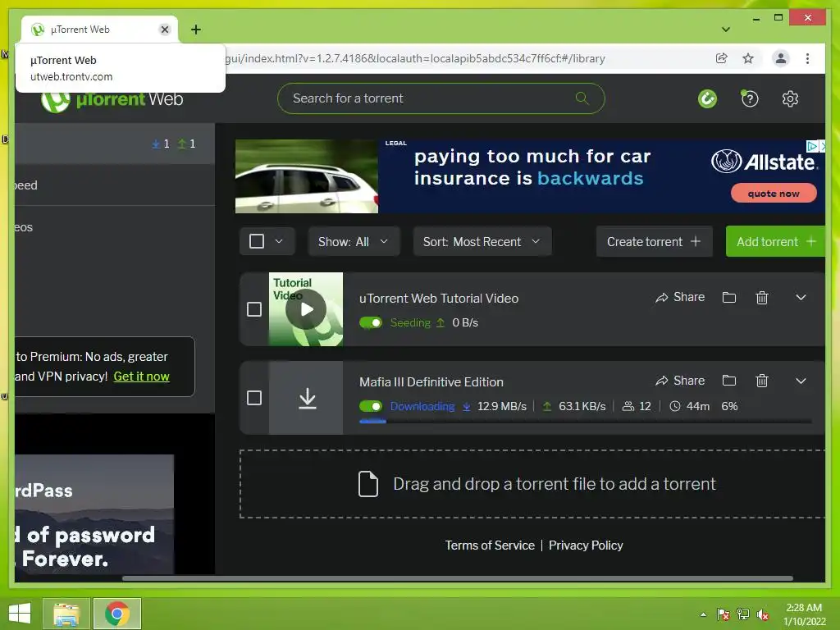Open the Sort: Most Recent dropdown

coord(482,242)
